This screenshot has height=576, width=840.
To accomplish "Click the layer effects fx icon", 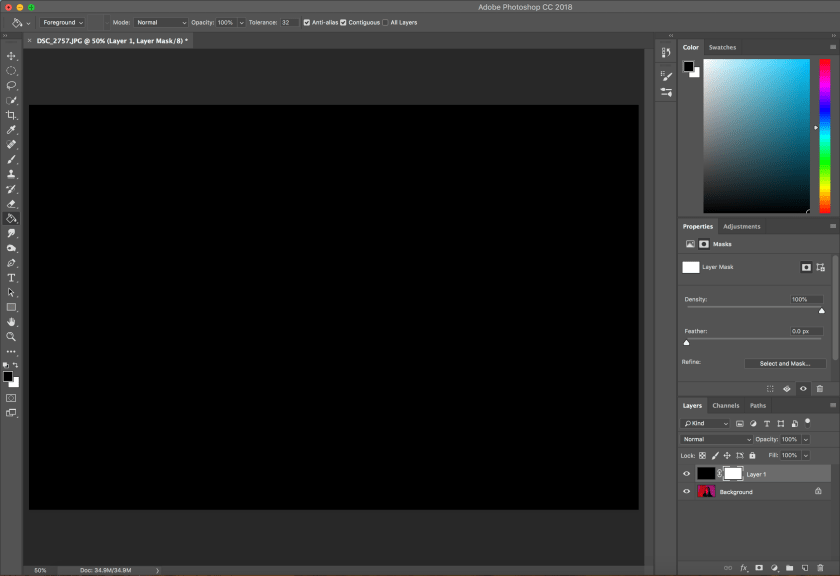I will (743, 567).
